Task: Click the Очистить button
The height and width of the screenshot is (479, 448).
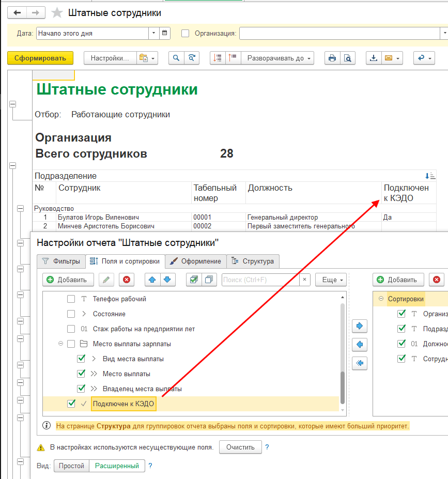Action: (x=240, y=447)
